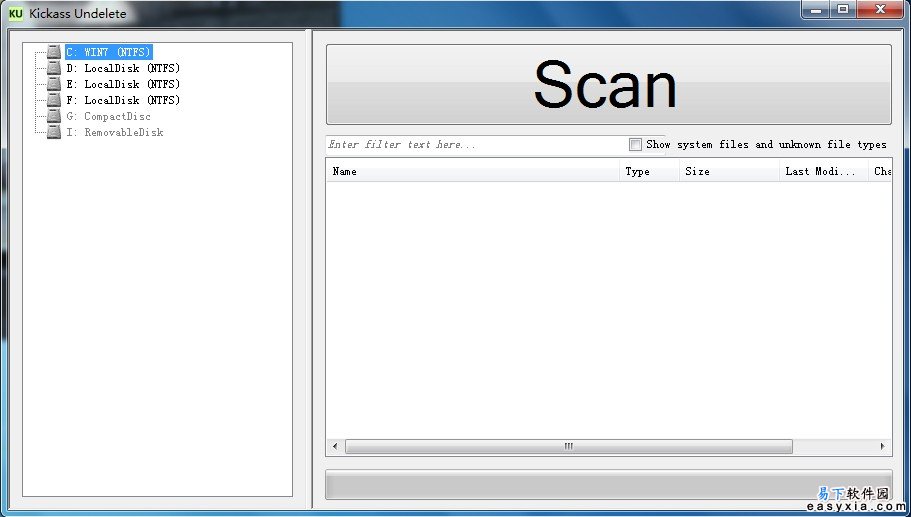Click the drive icon beside I: RemovableDisk
The width and height of the screenshot is (911, 517).
[x=54, y=132]
